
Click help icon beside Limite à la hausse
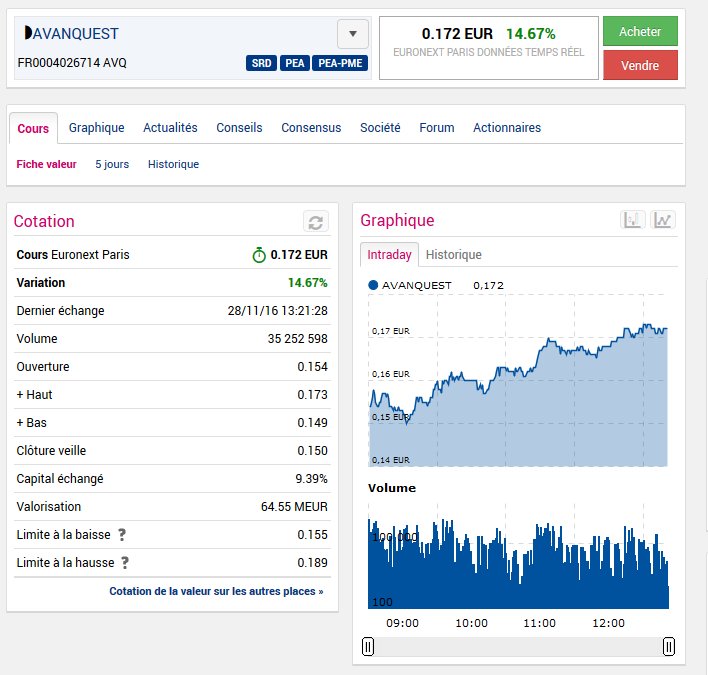tap(125, 563)
